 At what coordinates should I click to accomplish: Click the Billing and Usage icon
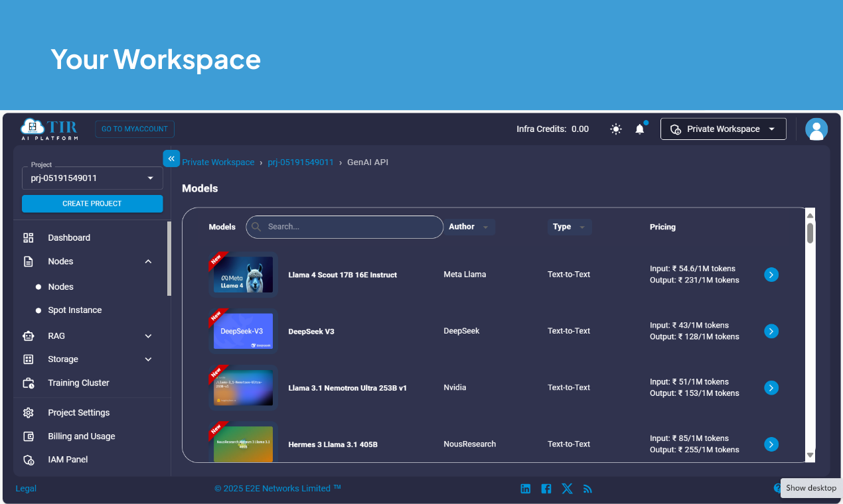pyautogui.click(x=29, y=436)
